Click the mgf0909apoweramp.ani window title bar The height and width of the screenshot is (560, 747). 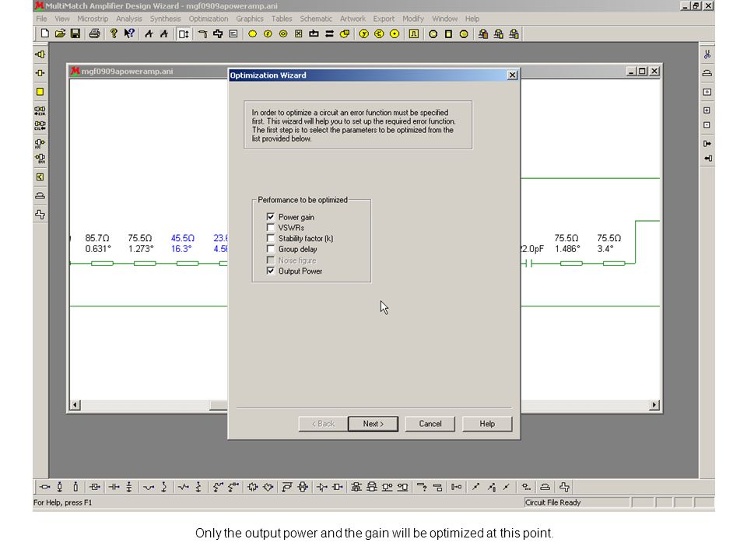tap(148, 71)
